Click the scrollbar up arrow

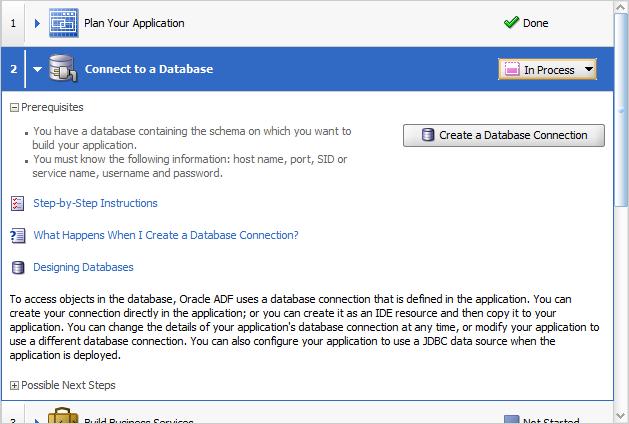click(x=621, y=6)
